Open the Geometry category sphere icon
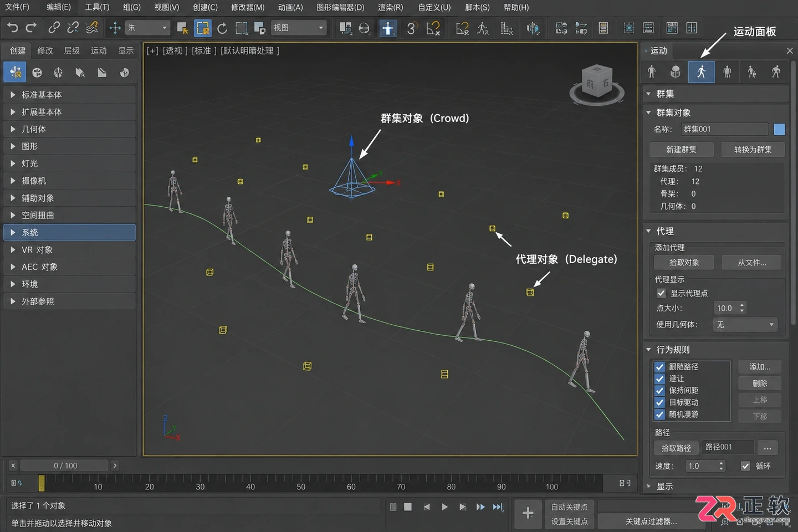This screenshot has height=532, width=798. click(37, 73)
